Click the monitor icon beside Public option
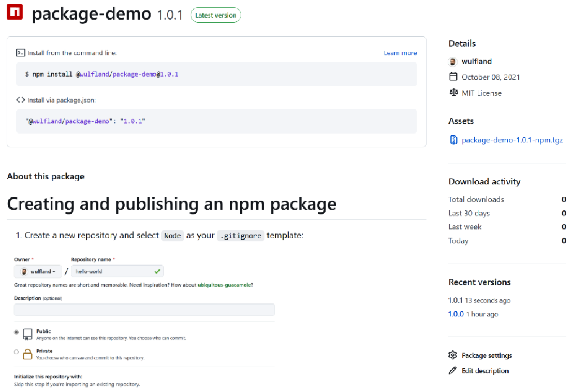The width and height of the screenshot is (573, 392). [x=28, y=334]
